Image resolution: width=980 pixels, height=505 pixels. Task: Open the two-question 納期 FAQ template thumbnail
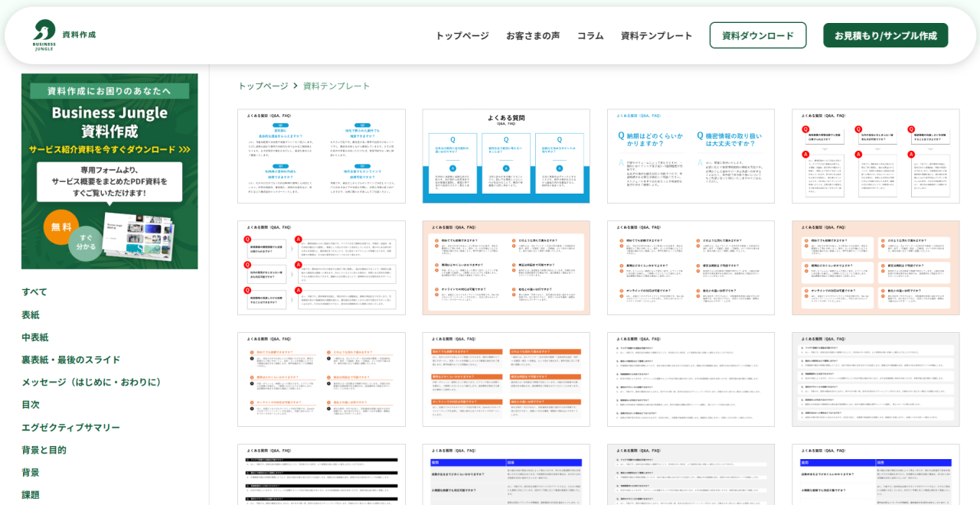(691, 156)
